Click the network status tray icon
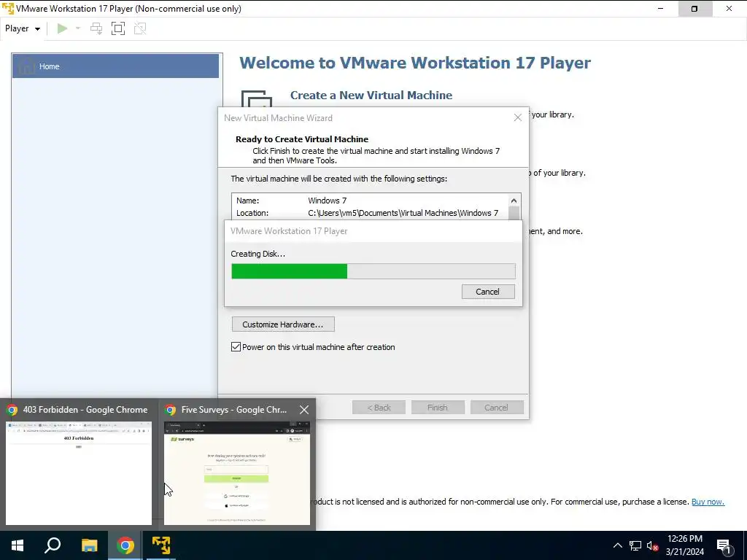The width and height of the screenshot is (747, 560). [635, 545]
